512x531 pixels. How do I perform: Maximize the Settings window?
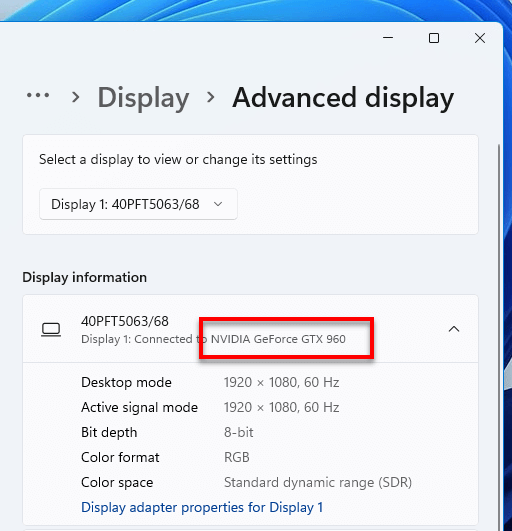(x=434, y=38)
